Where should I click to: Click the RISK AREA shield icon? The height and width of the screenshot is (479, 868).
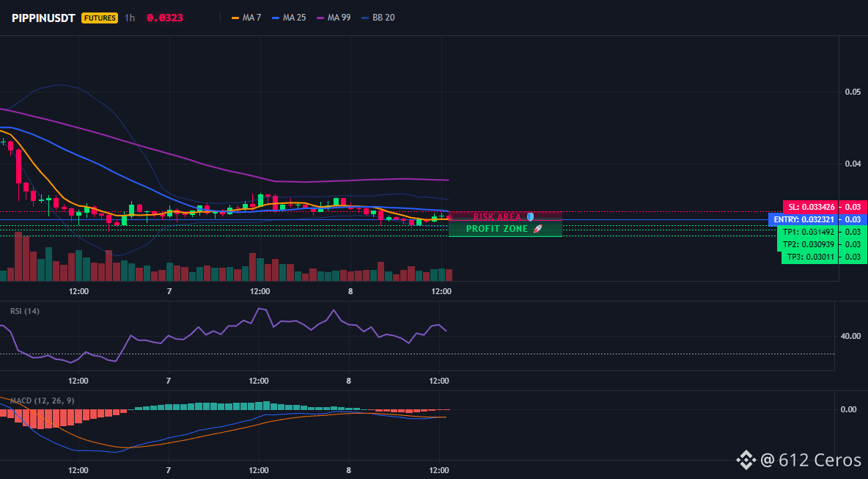point(530,217)
